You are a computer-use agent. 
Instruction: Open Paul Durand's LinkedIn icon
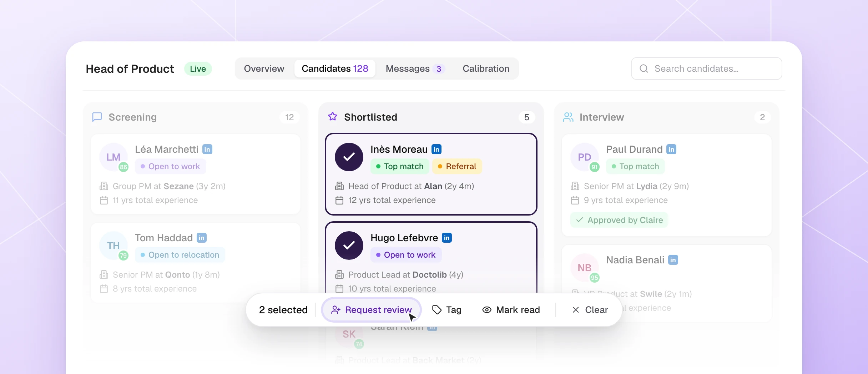tap(671, 149)
